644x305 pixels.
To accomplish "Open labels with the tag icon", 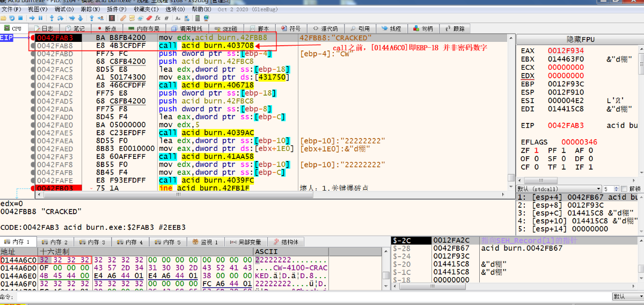I will (x=141, y=18).
